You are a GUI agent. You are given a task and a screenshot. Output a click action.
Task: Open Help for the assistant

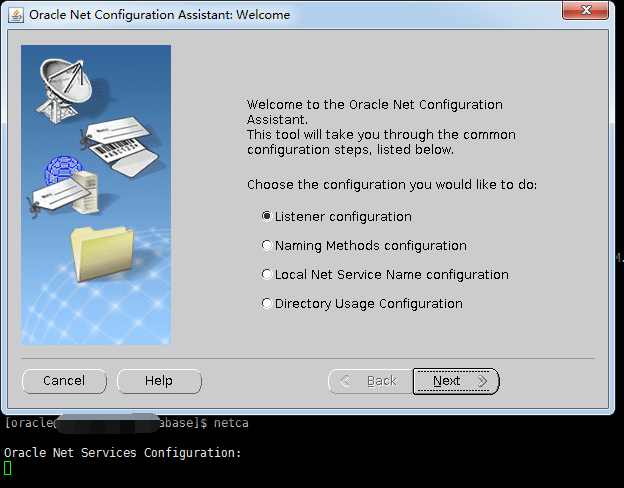tap(159, 381)
